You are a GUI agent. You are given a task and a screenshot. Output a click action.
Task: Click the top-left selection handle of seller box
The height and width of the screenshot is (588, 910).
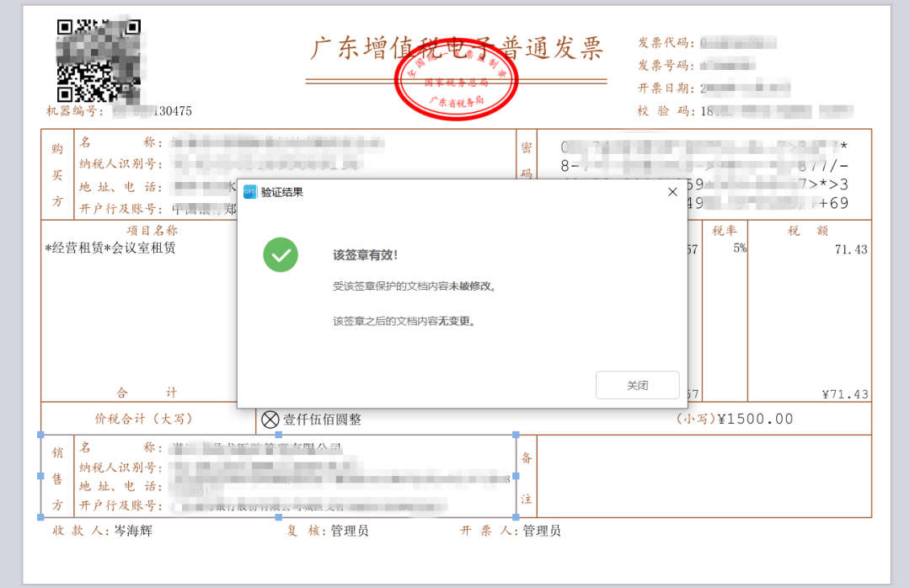point(40,436)
